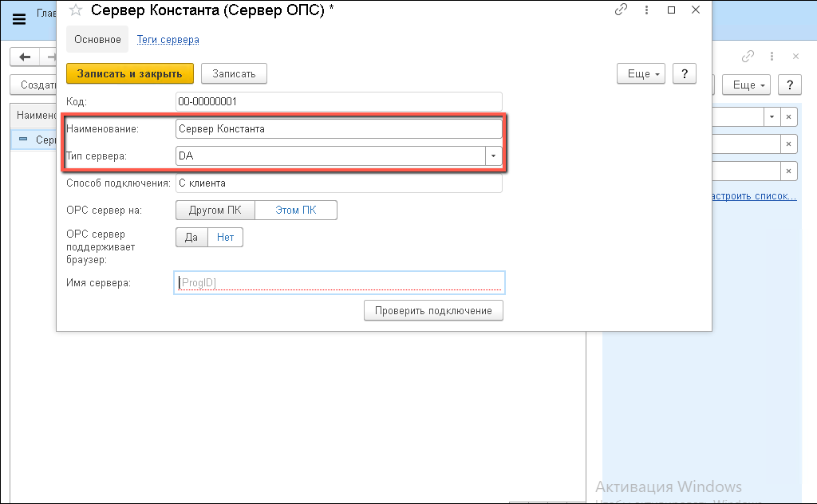This screenshot has height=504, width=817.
Task: Click the Записать и закрыть button
Action: [129, 73]
